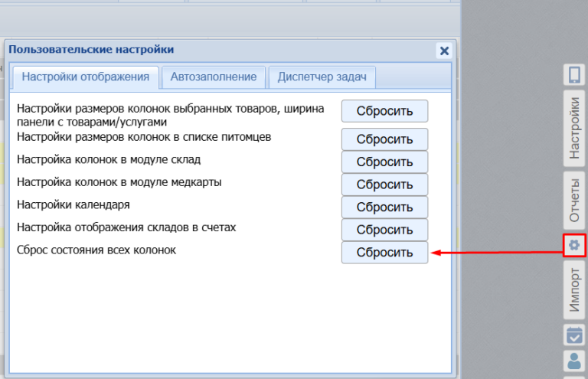The image size is (588, 379).
Task: Open the user profile icon in sidebar
Action: coord(574,361)
